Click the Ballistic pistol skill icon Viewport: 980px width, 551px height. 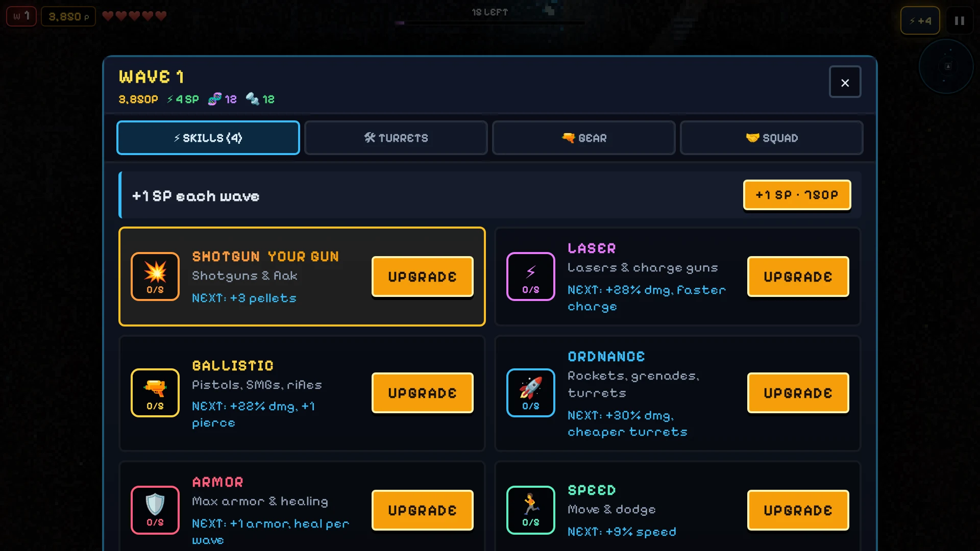(x=155, y=393)
